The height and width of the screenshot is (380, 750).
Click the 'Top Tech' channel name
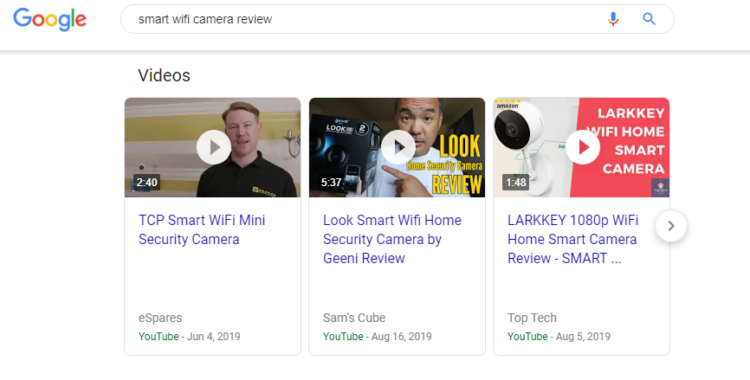point(532,318)
